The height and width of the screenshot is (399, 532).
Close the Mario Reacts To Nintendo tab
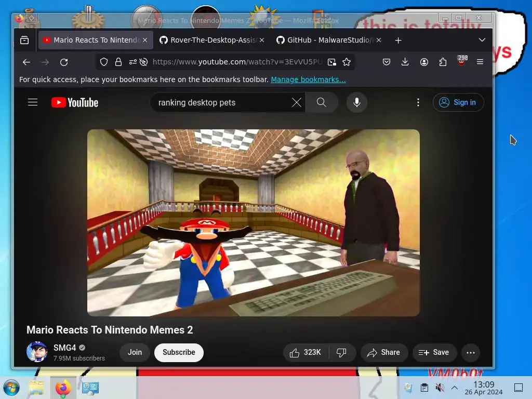[x=145, y=40]
